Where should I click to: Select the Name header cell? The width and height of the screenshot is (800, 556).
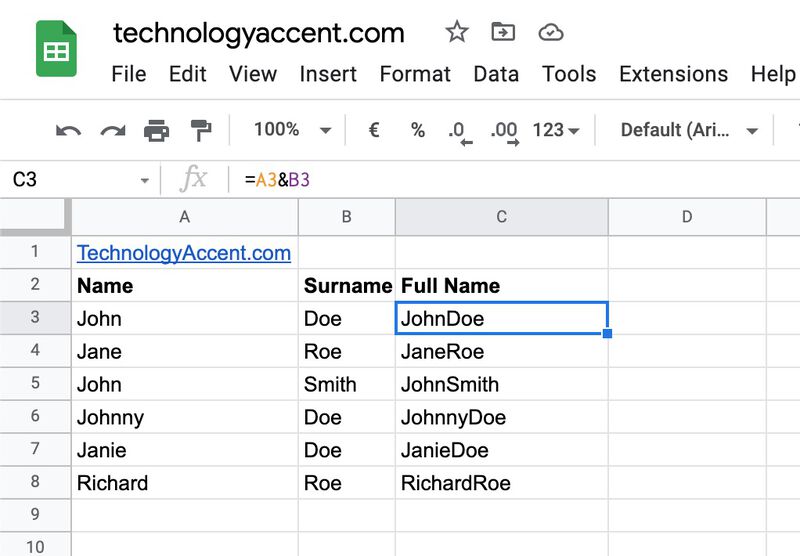185,285
